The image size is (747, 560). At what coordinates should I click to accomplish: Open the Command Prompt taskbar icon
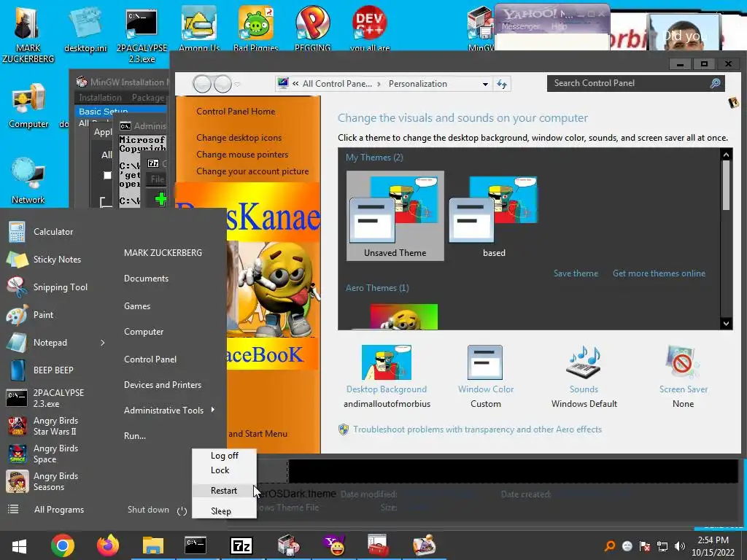pos(196,545)
